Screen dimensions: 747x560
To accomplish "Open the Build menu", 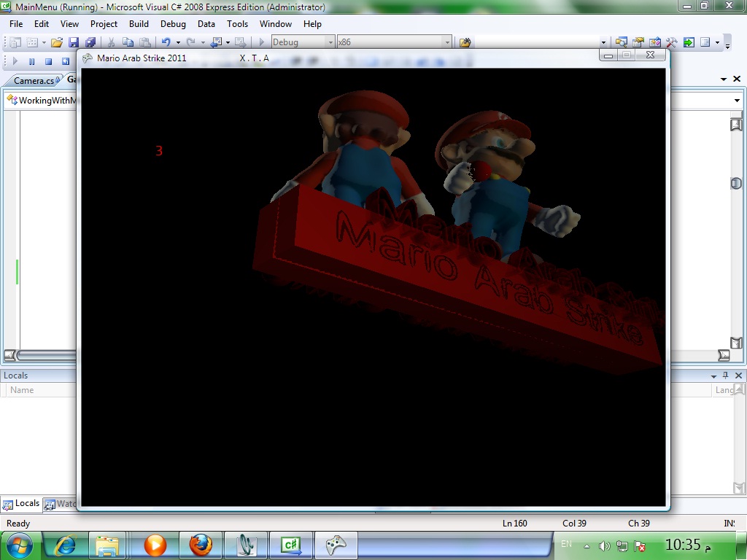I will [x=139, y=24].
